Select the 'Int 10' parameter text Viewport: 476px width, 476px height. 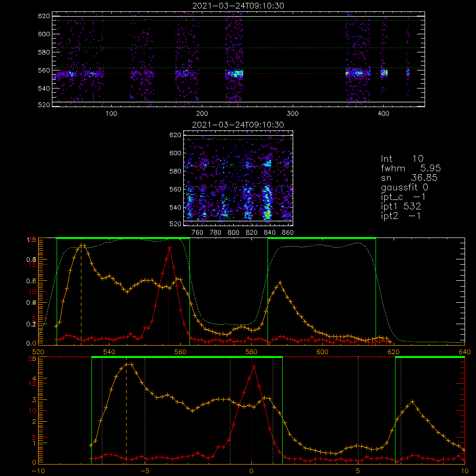point(402,159)
